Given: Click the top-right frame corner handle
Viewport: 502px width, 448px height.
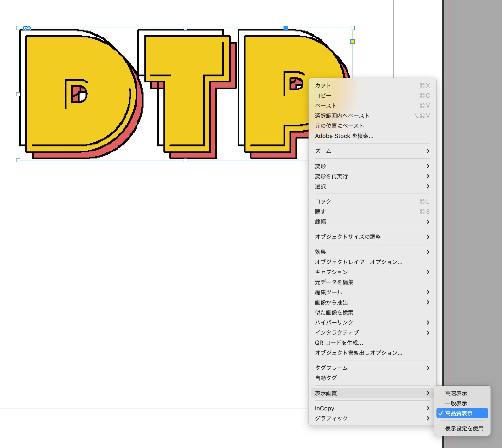Looking at the screenshot, I should [x=352, y=28].
